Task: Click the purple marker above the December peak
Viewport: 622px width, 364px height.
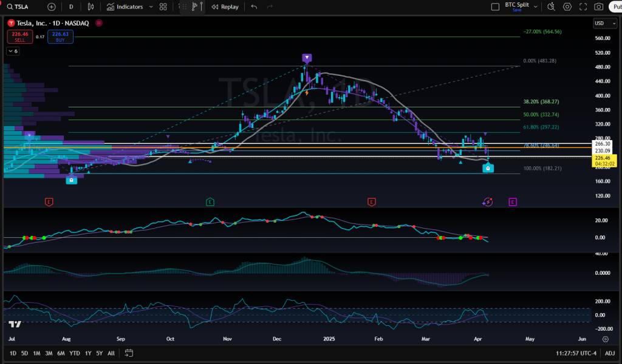Action: [x=307, y=58]
